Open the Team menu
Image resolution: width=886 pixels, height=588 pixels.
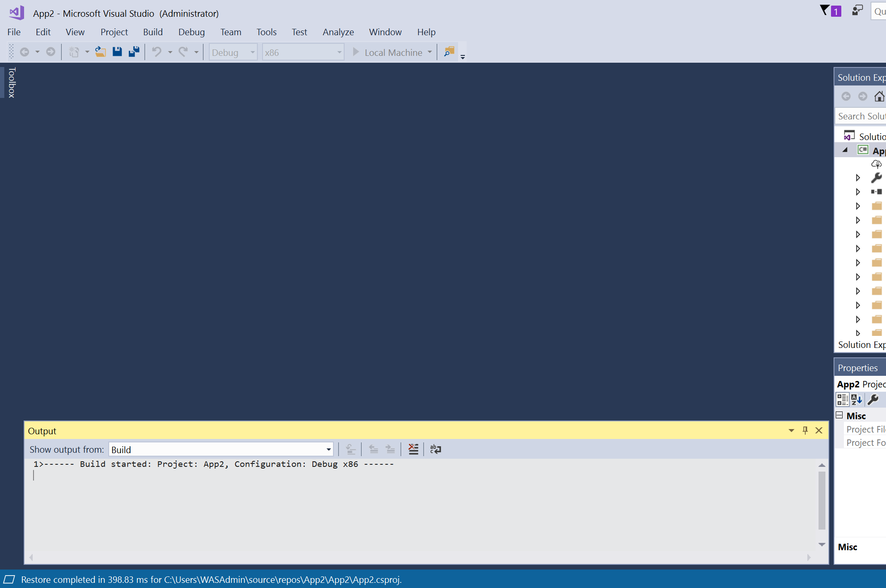(x=231, y=32)
